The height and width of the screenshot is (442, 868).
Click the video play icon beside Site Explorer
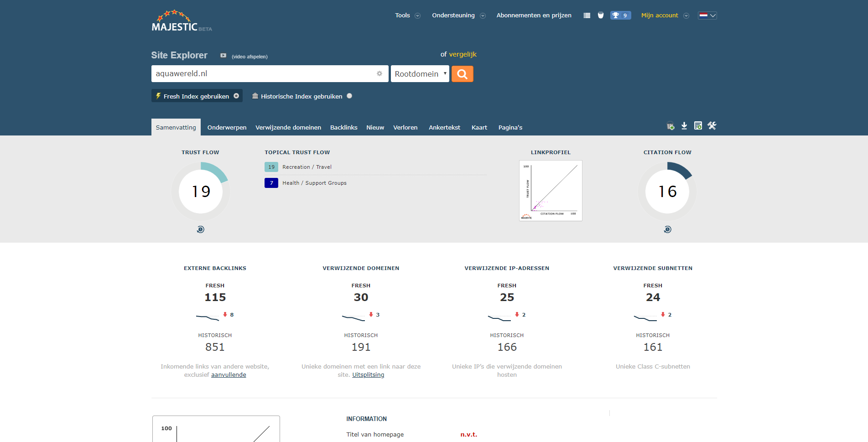click(x=223, y=56)
